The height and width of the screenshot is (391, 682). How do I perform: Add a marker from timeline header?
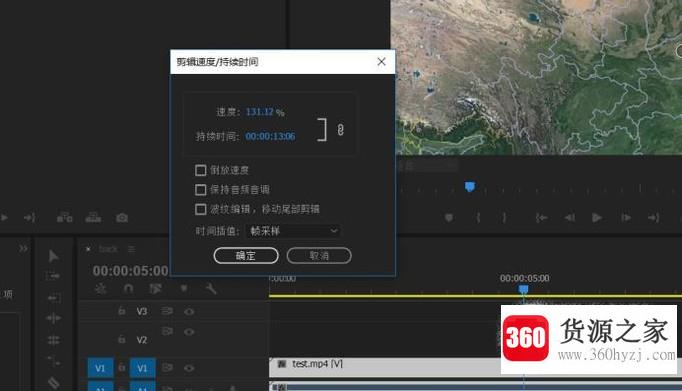click(x=184, y=288)
